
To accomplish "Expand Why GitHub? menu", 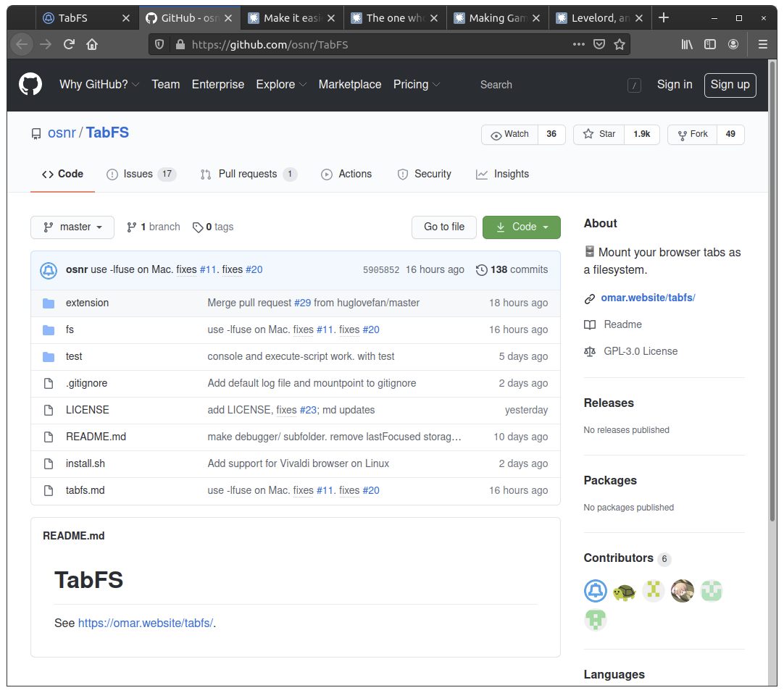I will coord(99,85).
